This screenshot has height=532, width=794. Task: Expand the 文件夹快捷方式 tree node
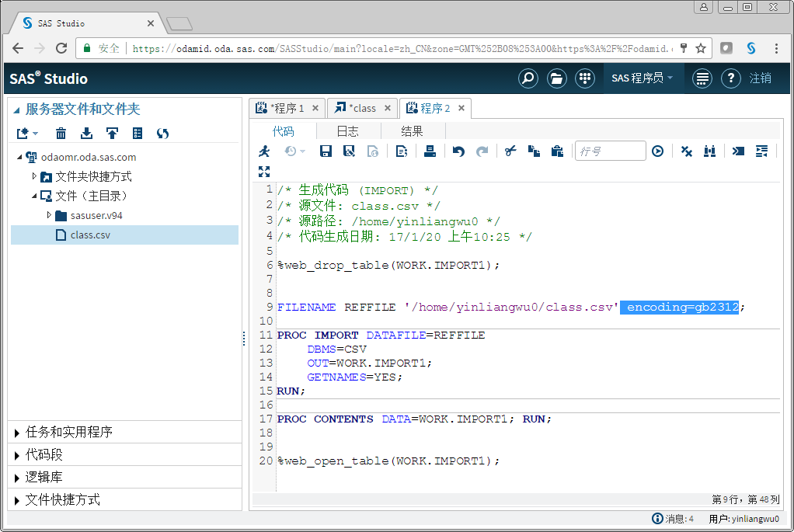click(34, 176)
